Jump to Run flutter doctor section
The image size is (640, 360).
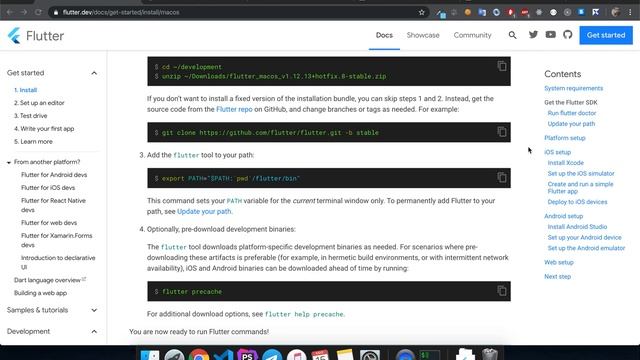(x=572, y=113)
